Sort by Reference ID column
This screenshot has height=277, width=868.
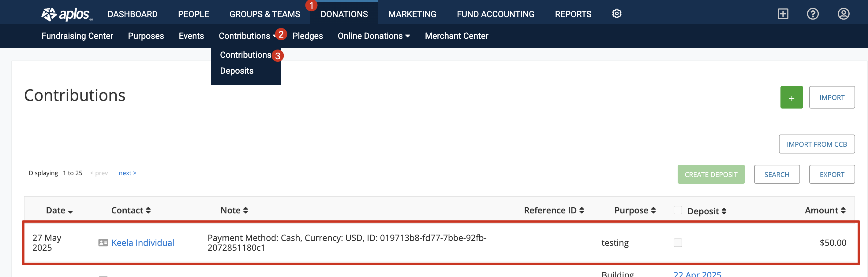click(x=554, y=210)
